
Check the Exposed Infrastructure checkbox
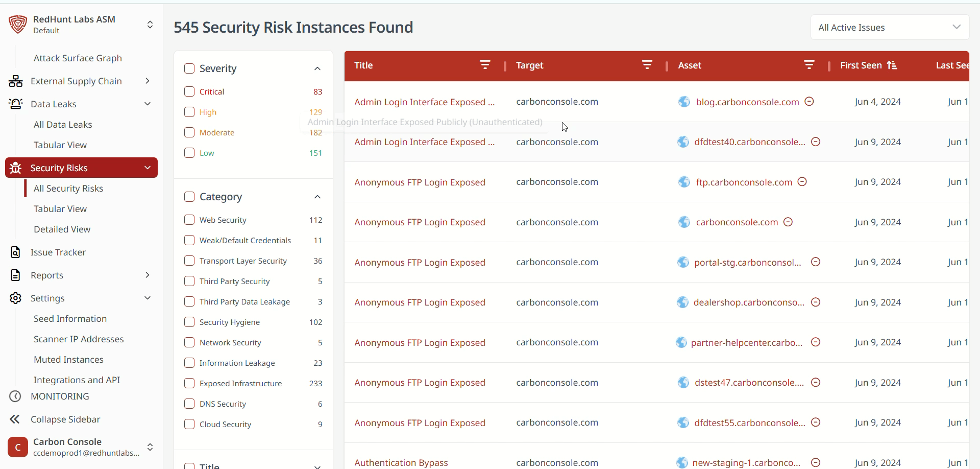(x=189, y=383)
